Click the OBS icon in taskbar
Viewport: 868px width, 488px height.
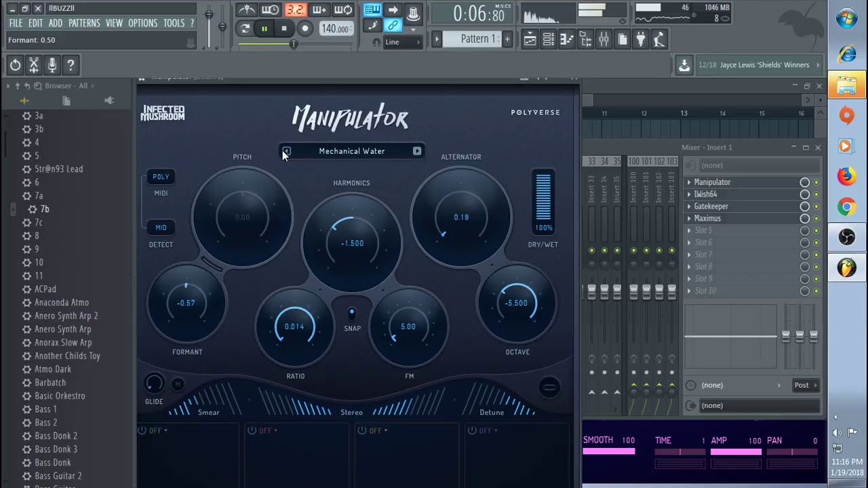847,237
